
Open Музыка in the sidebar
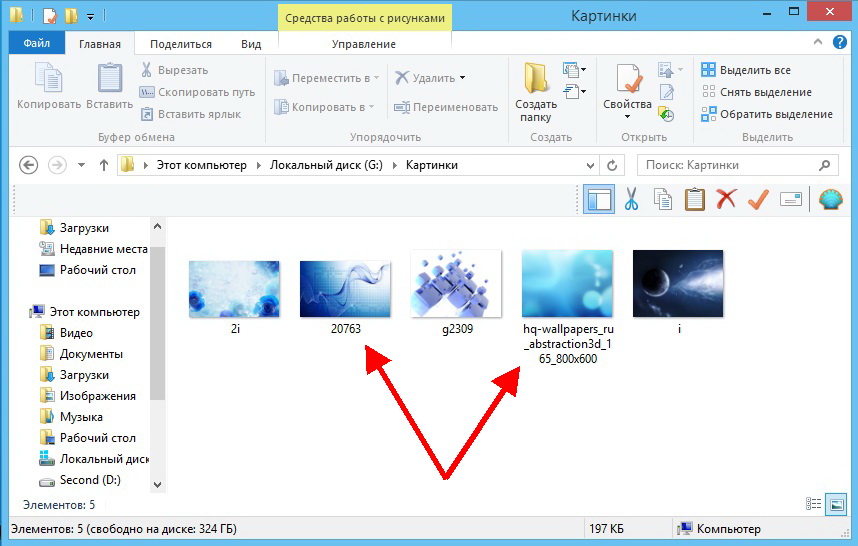click(71, 417)
